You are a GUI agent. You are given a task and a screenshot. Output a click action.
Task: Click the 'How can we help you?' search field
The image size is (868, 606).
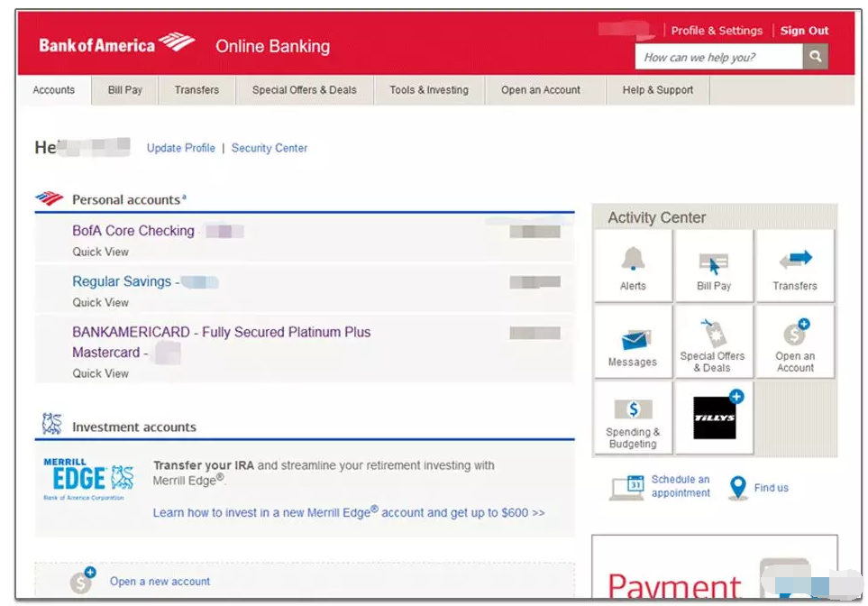(x=719, y=57)
